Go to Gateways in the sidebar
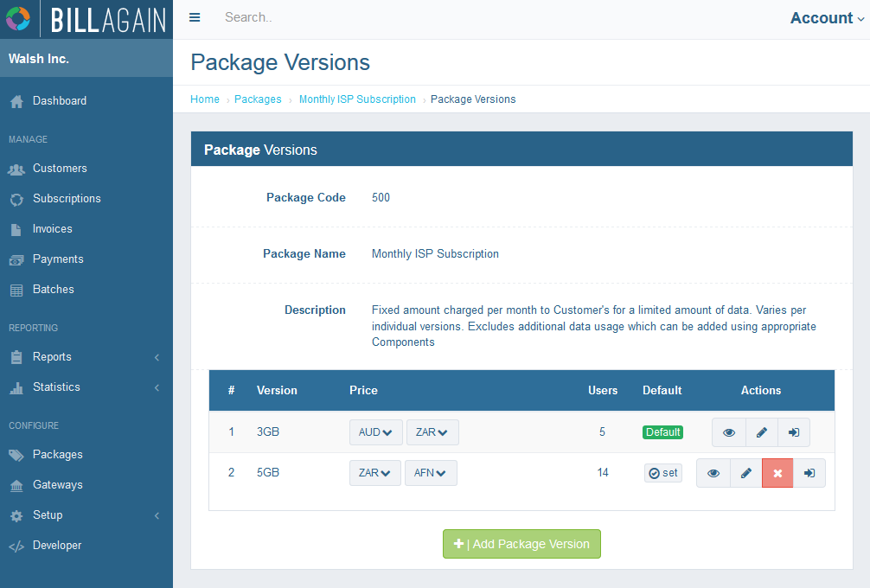 [58, 485]
